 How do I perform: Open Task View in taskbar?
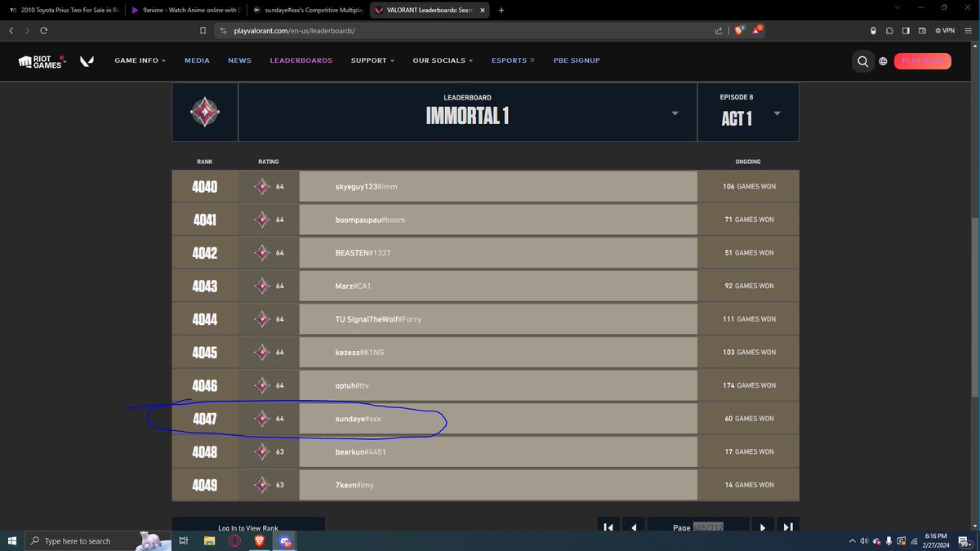(184, 540)
